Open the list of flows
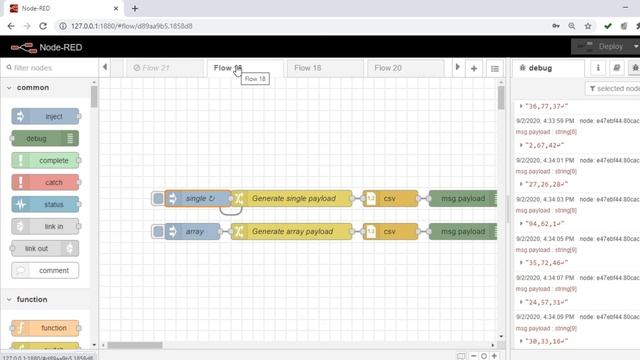The height and width of the screenshot is (360, 640). 495,68
